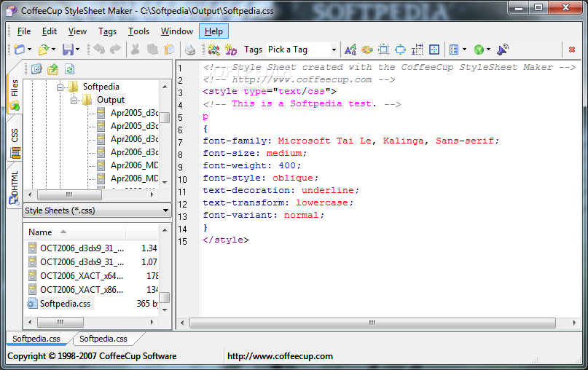The height and width of the screenshot is (370, 588).
Task: Switch to the Files side tab
Action: 15,94
